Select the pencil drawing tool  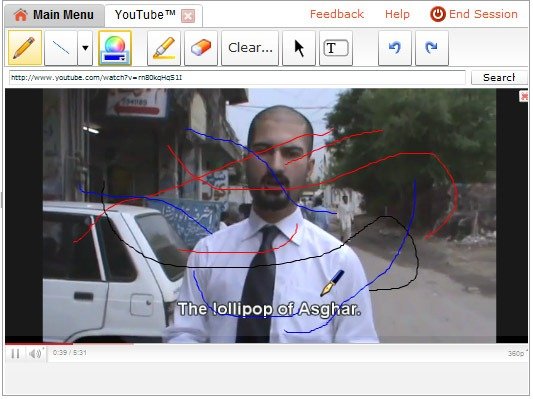coord(25,48)
